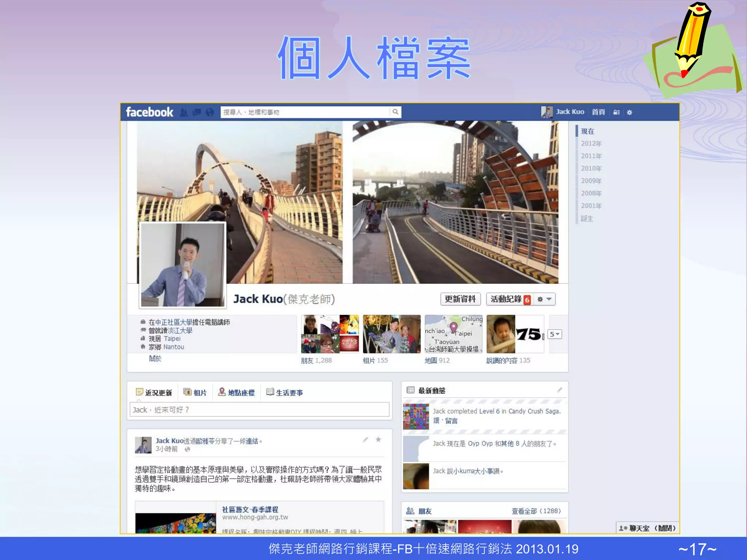Select 相片 tab in composer
Viewport: 747px width, 560px height.
point(195,393)
